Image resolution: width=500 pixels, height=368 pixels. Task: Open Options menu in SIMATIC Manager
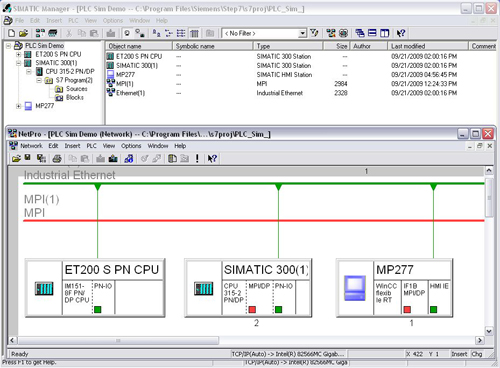(113, 21)
